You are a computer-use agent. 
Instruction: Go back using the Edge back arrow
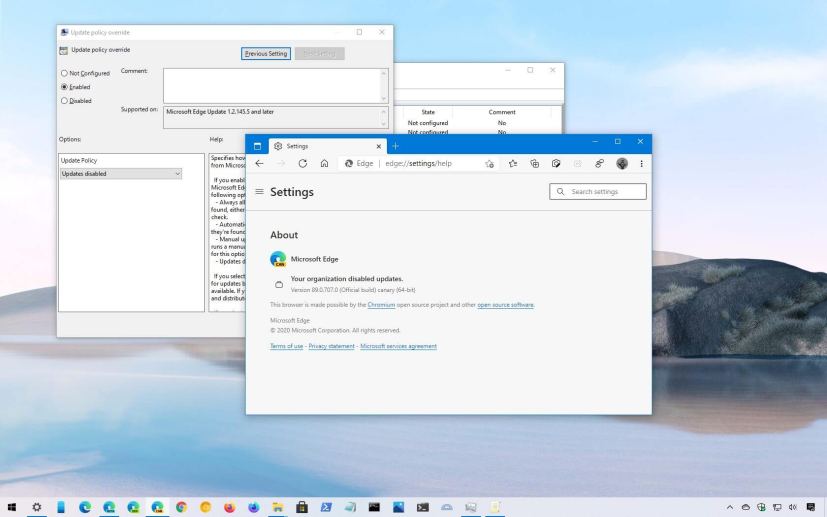point(261,164)
